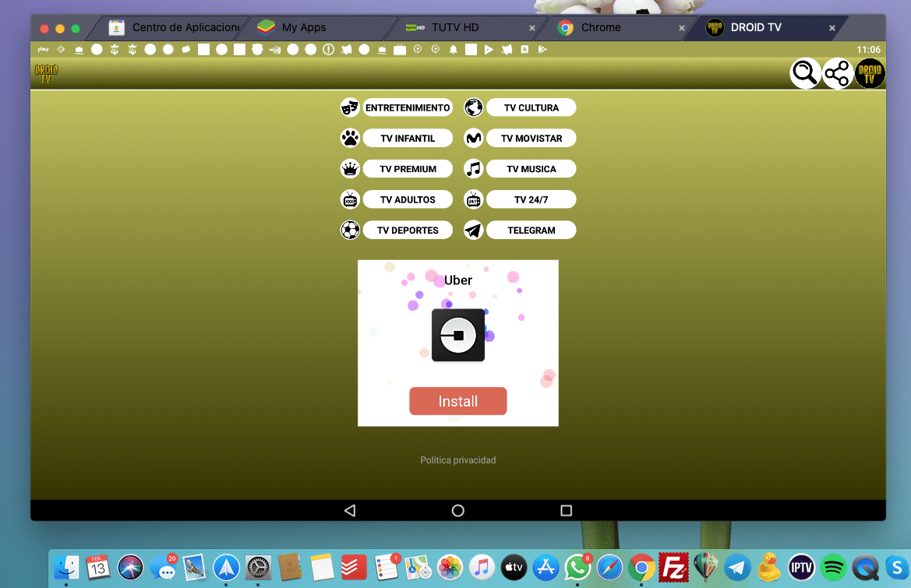Click the search magnifier icon
This screenshot has width=911, height=588.
805,74
